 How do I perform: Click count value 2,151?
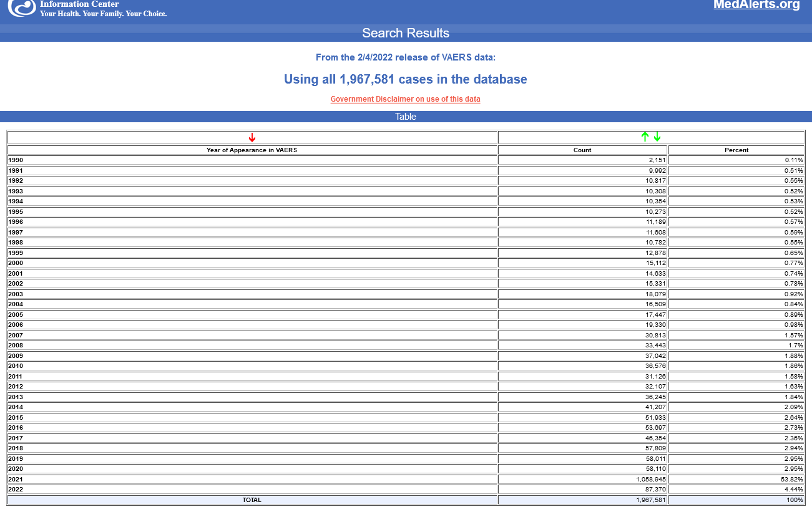657,160
